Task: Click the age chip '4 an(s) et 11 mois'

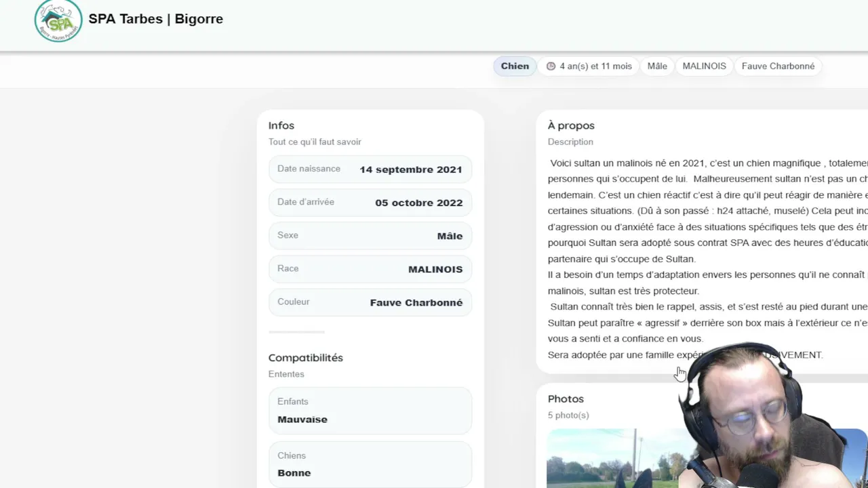Action: (589, 66)
